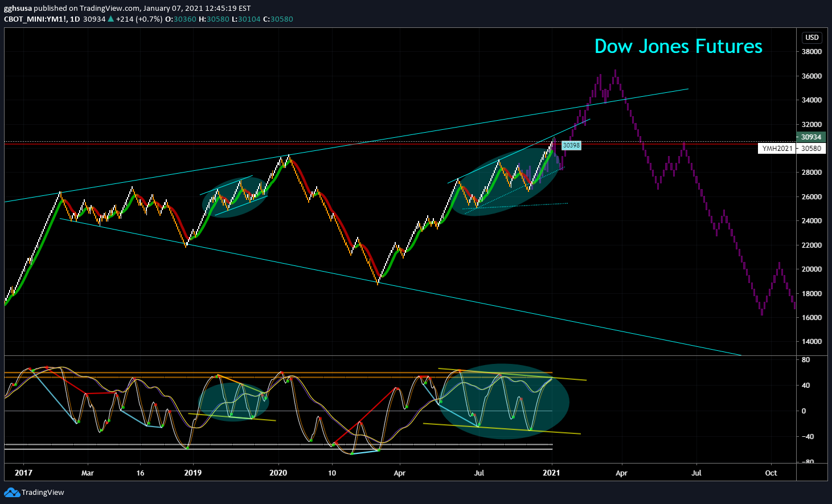Screen dimensions: 832x504
Task: Click the oscillator −40 scale label
Action: [808, 437]
